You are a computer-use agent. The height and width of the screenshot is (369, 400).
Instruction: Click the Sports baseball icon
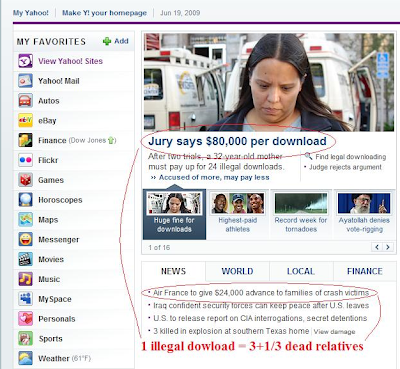tap(25, 339)
